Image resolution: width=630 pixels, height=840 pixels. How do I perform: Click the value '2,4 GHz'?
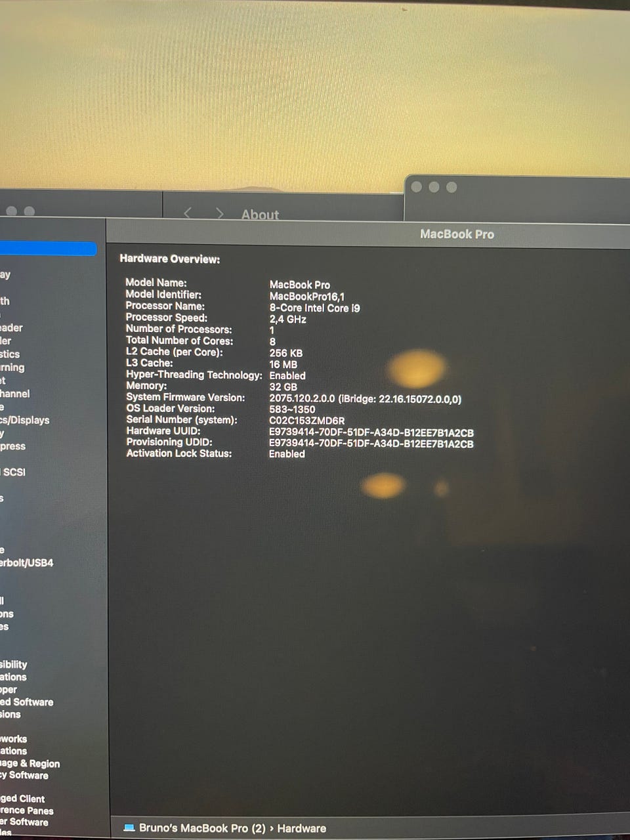click(288, 320)
